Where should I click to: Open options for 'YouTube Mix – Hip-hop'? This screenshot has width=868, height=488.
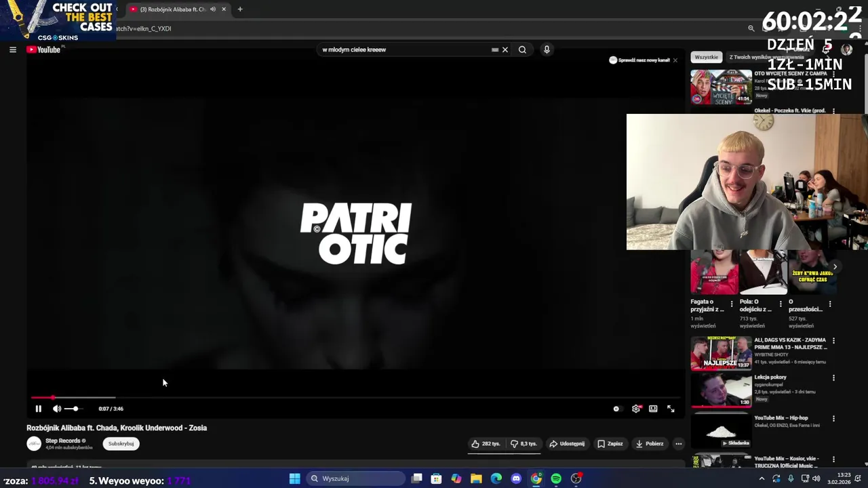coord(833,419)
